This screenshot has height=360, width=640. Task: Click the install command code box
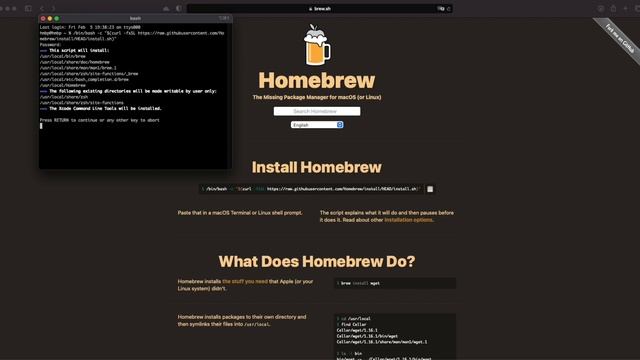(x=311, y=189)
